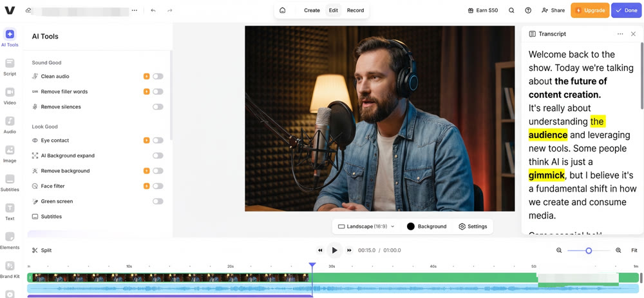This screenshot has width=644, height=298.
Task: Toggle Remove filler words switch
Action: coord(158,92)
